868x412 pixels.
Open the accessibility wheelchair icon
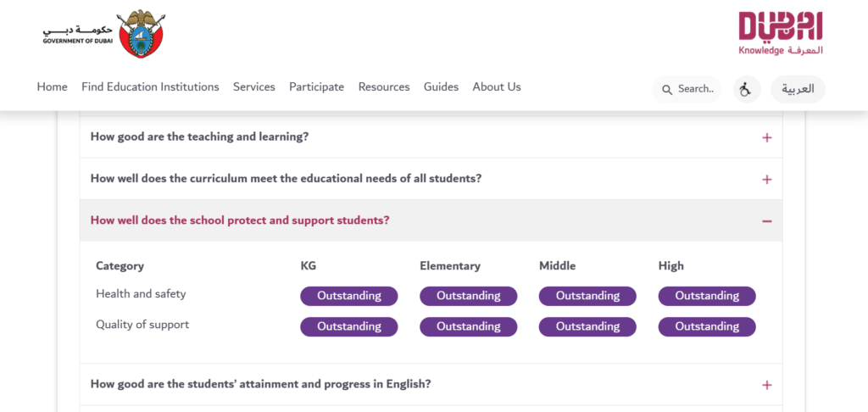coord(747,89)
